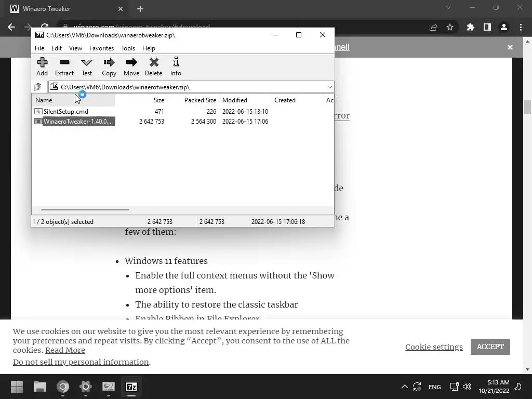
Task: Open the Favorites menu
Action: pyautogui.click(x=101, y=48)
